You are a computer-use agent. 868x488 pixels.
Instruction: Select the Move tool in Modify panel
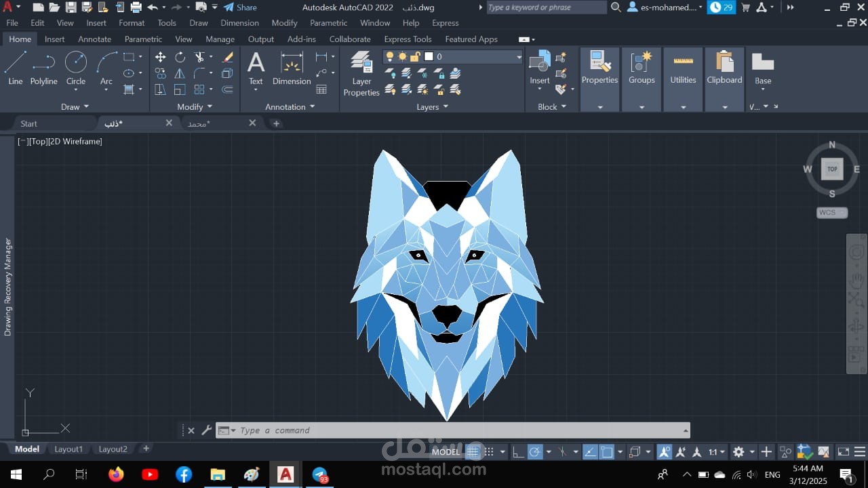(x=161, y=57)
